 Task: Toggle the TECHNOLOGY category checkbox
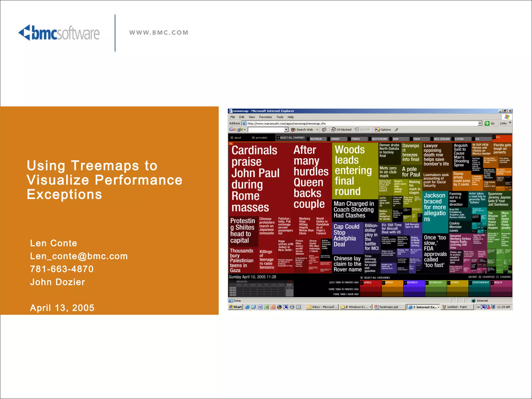click(427, 283)
